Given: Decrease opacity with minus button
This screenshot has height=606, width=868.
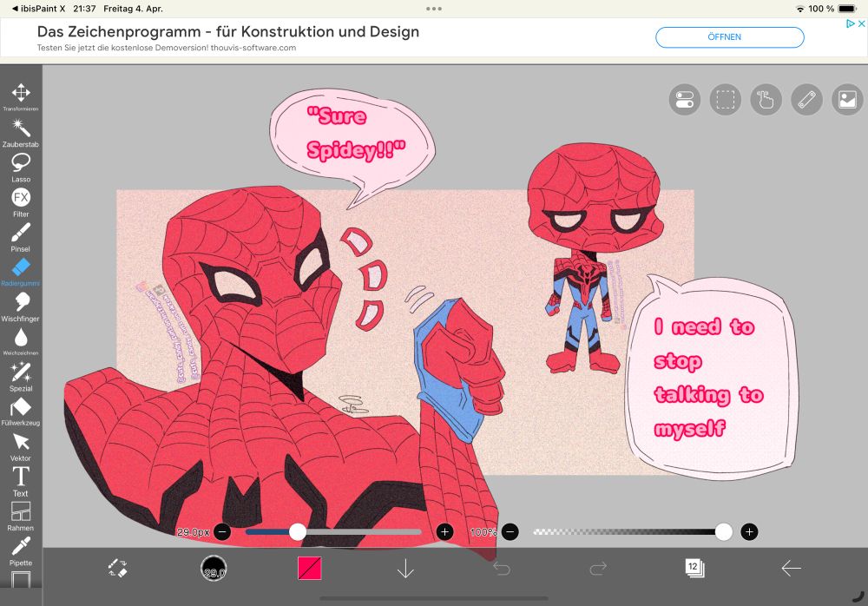Looking at the screenshot, I should pyautogui.click(x=510, y=532).
